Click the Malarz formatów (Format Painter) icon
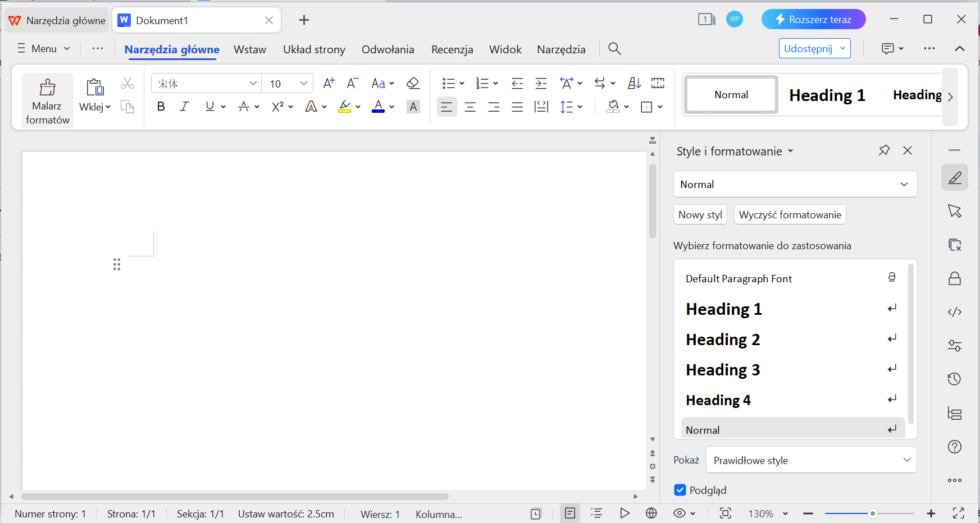The height and width of the screenshot is (523, 980). 48,87
